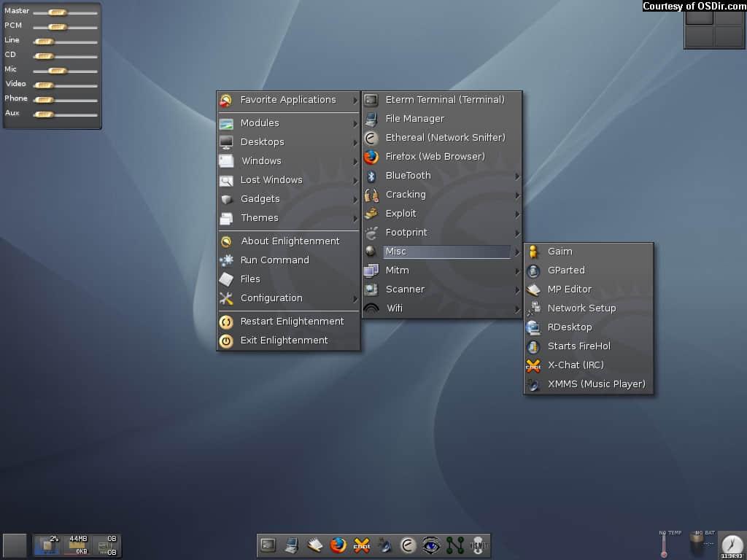Adjust the Master volume slider
Image resolution: width=747 pixels, height=560 pixels.
point(58,12)
